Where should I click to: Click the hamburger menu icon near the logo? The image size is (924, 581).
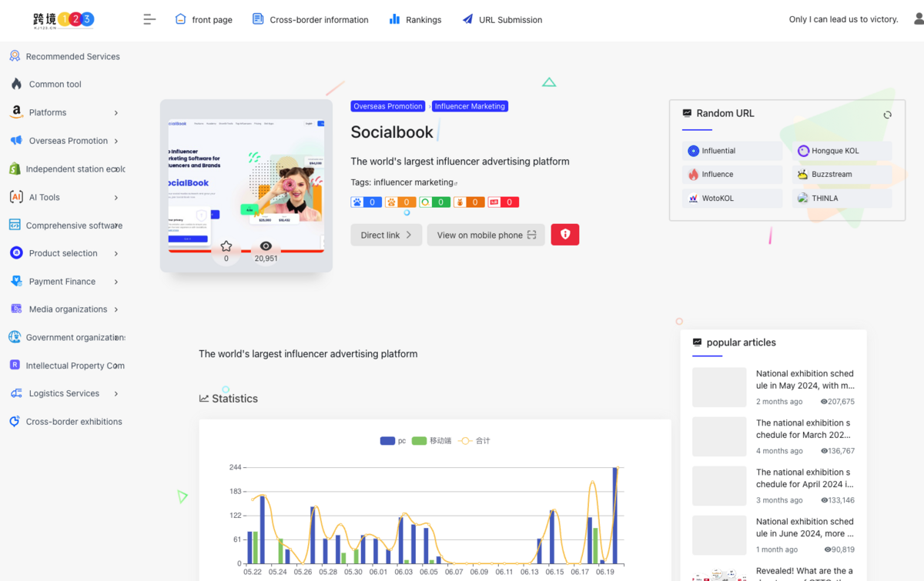149,19
